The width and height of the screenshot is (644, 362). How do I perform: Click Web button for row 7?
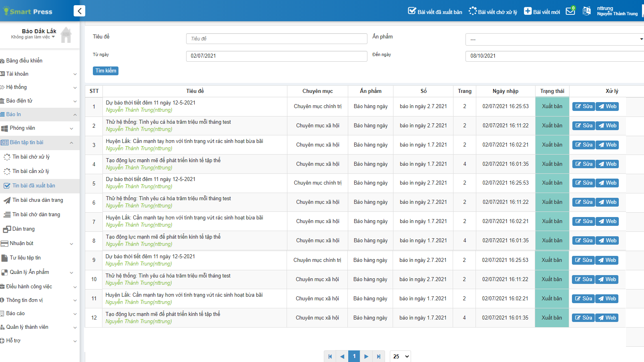click(x=607, y=221)
